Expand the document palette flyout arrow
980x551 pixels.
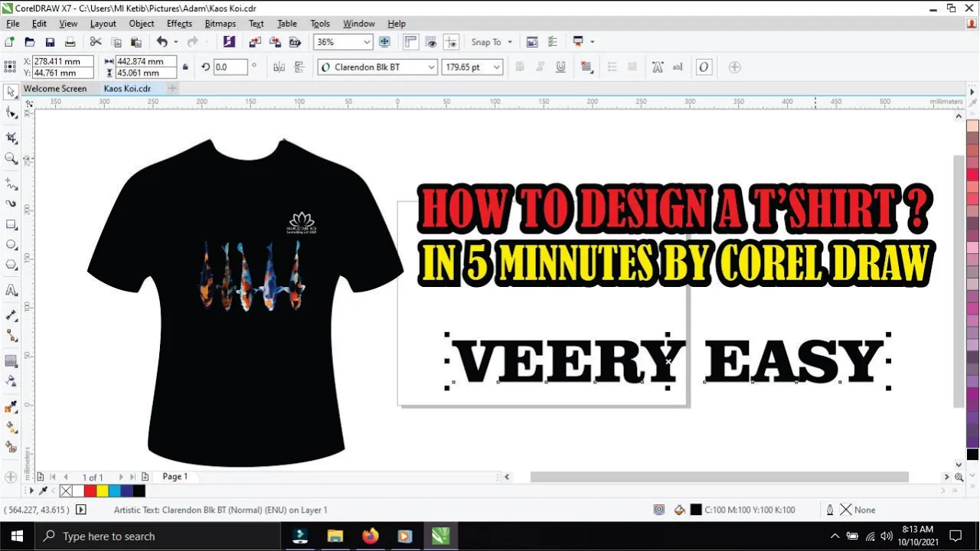coord(31,491)
